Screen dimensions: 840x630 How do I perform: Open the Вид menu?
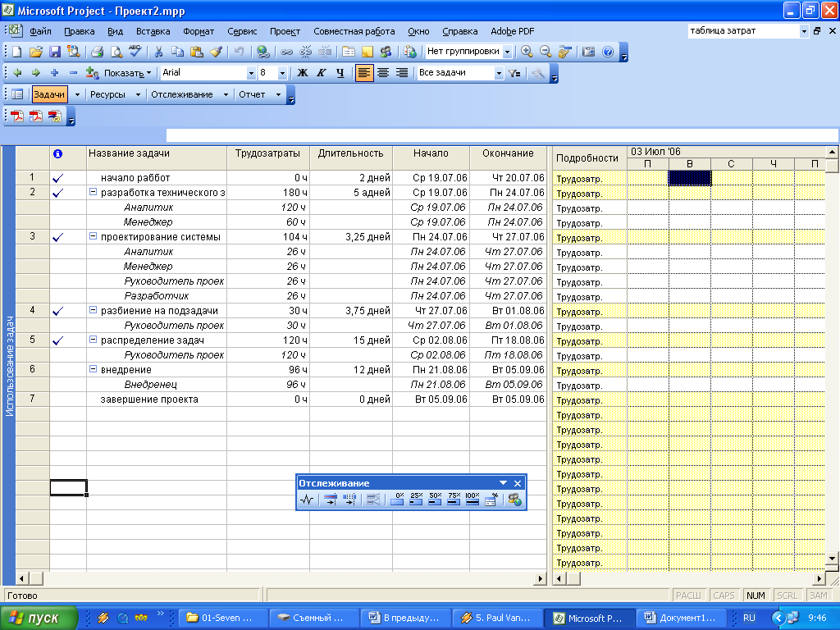coord(115,31)
